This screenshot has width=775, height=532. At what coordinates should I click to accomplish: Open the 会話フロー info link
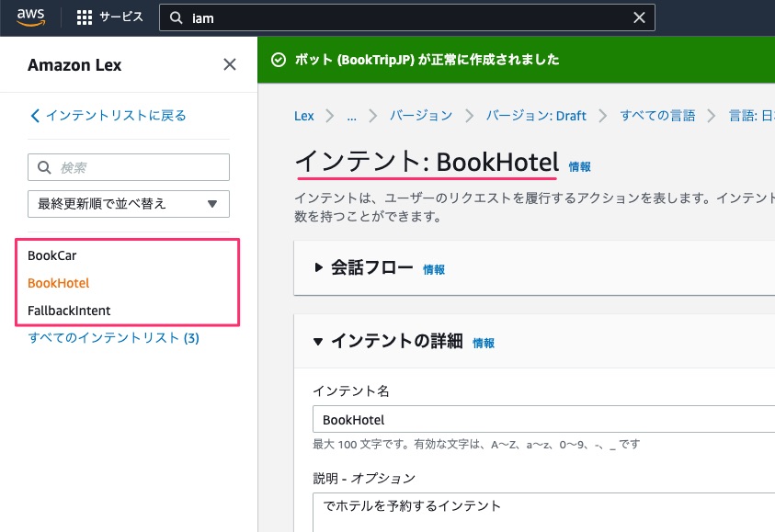(434, 270)
